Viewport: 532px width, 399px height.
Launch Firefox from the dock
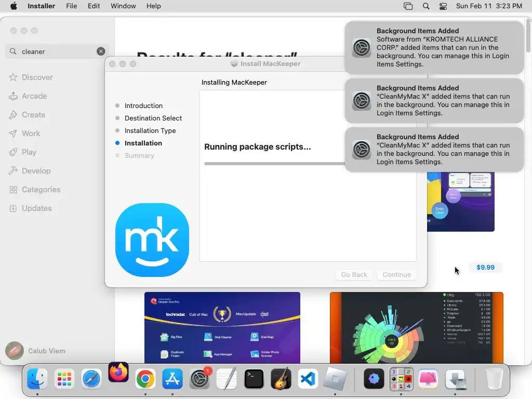point(118,373)
